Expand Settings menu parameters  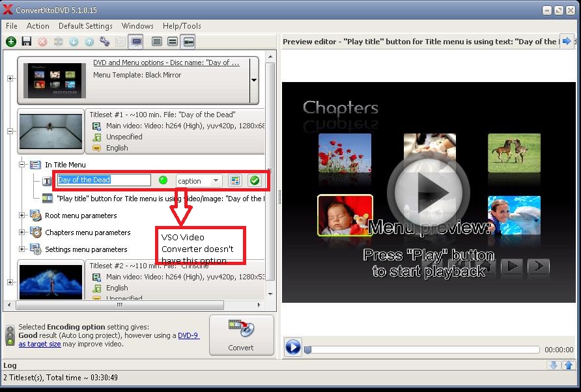22,249
